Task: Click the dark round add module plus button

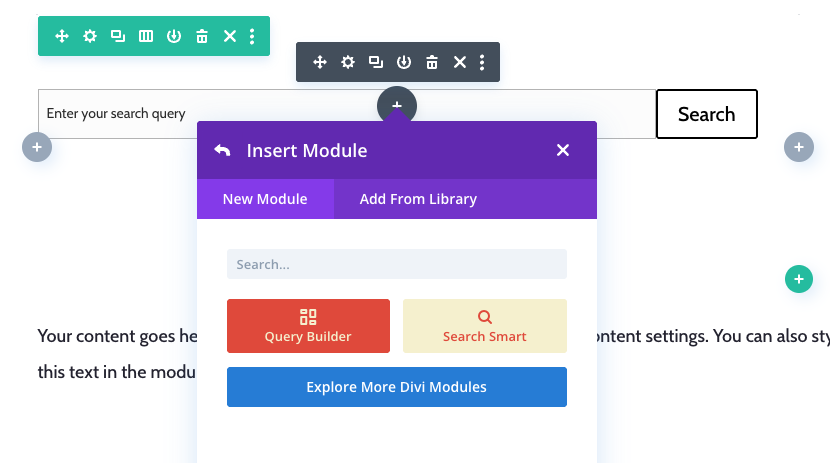Action: 397,105
